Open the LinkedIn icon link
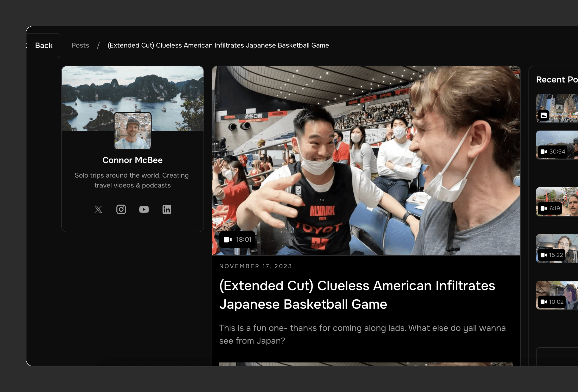 point(167,210)
